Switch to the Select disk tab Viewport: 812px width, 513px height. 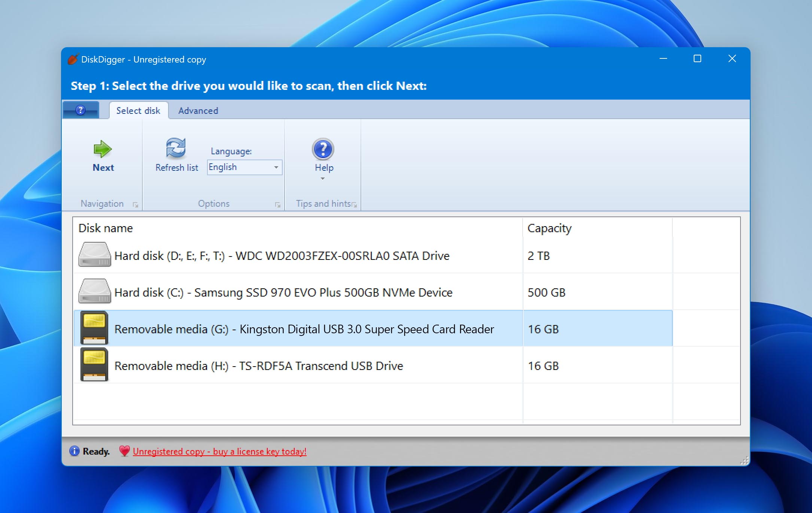point(139,110)
